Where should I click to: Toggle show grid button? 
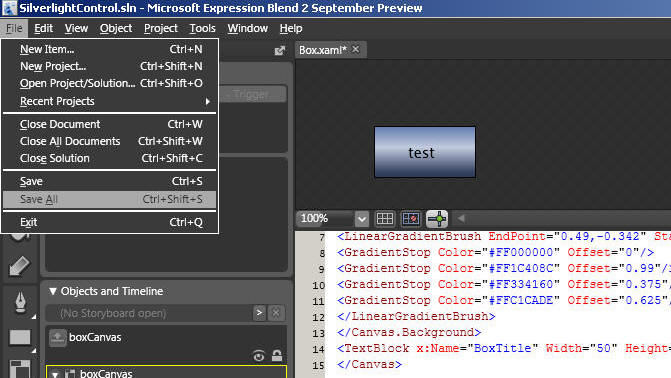(x=384, y=219)
